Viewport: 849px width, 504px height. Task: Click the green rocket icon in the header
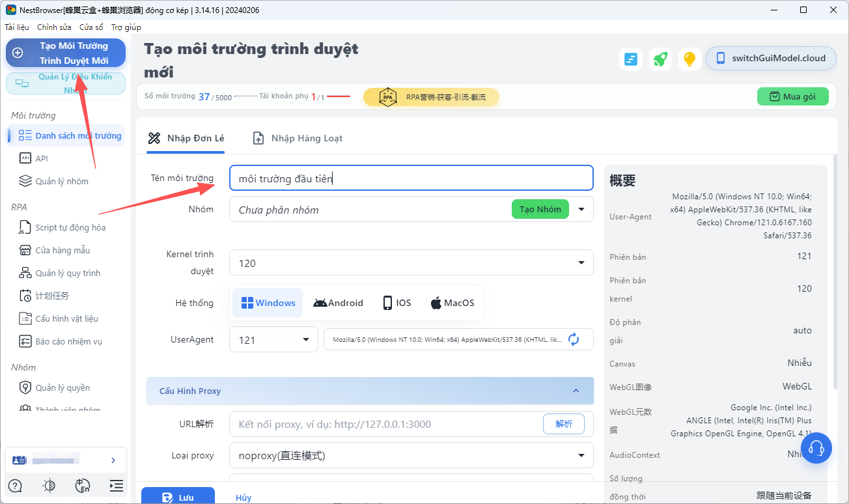660,58
